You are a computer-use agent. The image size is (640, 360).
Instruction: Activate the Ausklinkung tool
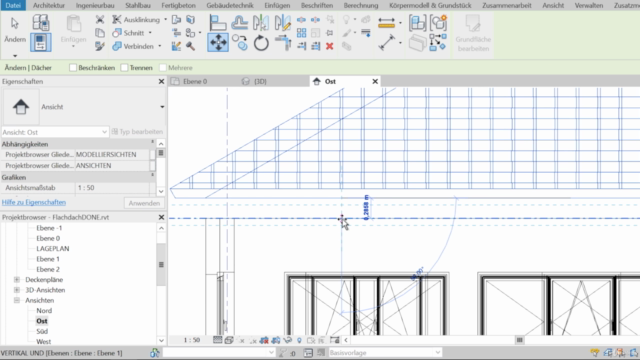click(136, 20)
